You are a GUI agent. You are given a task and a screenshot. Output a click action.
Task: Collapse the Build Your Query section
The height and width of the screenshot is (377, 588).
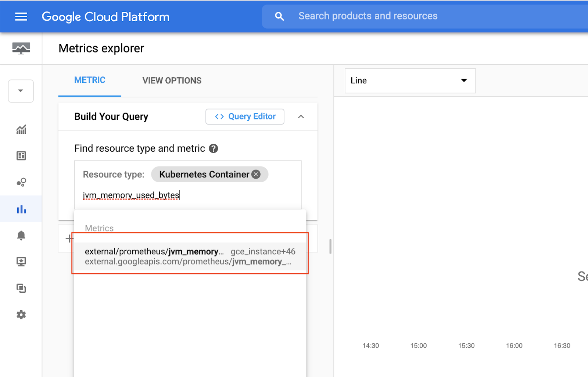pyautogui.click(x=301, y=116)
